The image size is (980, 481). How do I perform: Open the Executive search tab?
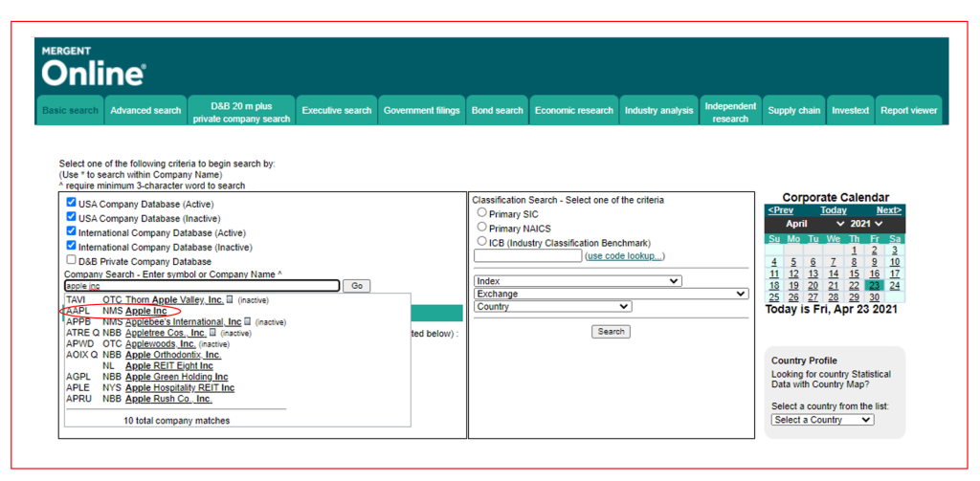336,111
